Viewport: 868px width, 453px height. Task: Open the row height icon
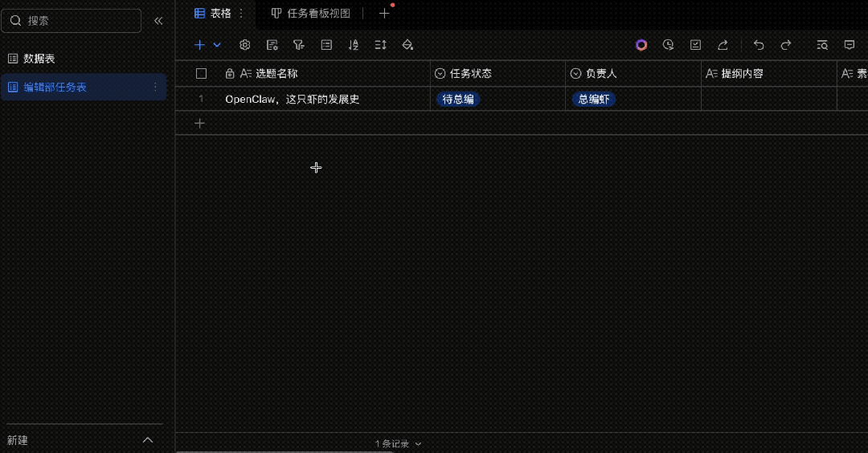click(x=381, y=45)
